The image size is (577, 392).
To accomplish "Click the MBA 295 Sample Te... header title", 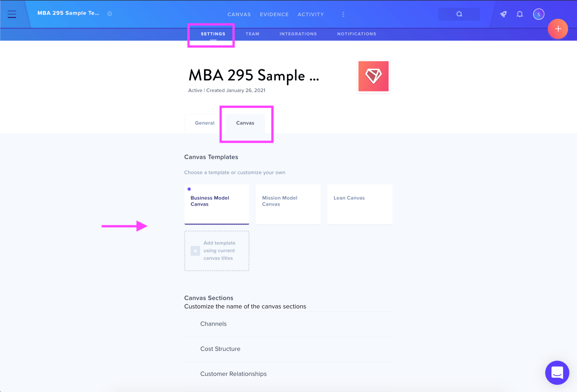I will [68, 13].
